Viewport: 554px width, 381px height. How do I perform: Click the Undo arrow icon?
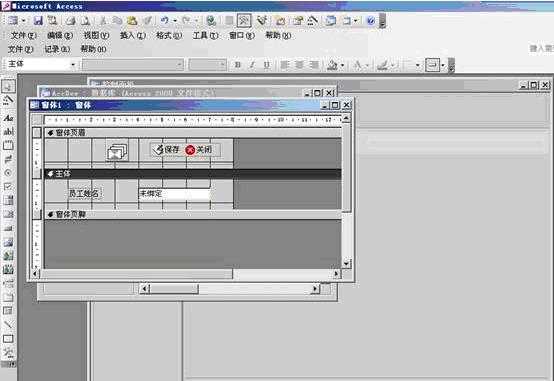tap(165, 21)
